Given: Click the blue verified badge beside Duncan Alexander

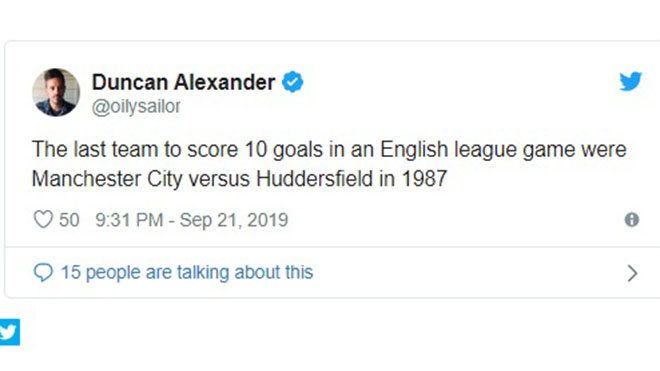Looking at the screenshot, I should coord(293,82).
